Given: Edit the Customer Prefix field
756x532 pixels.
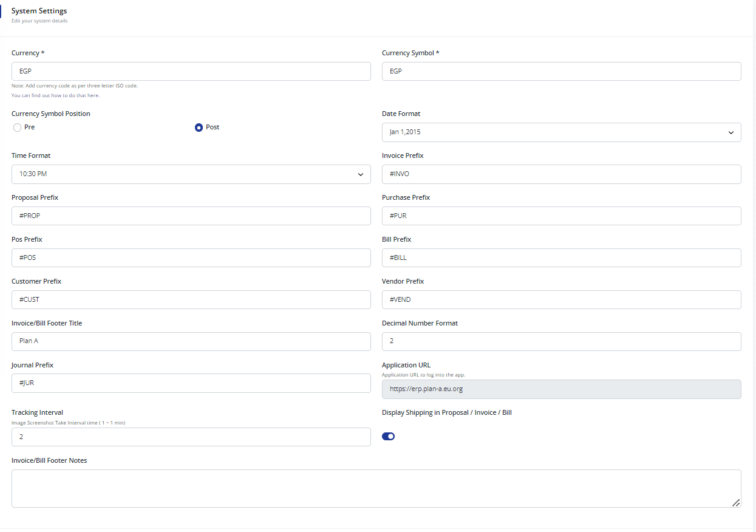Looking at the screenshot, I should pyautogui.click(x=191, y=300).
